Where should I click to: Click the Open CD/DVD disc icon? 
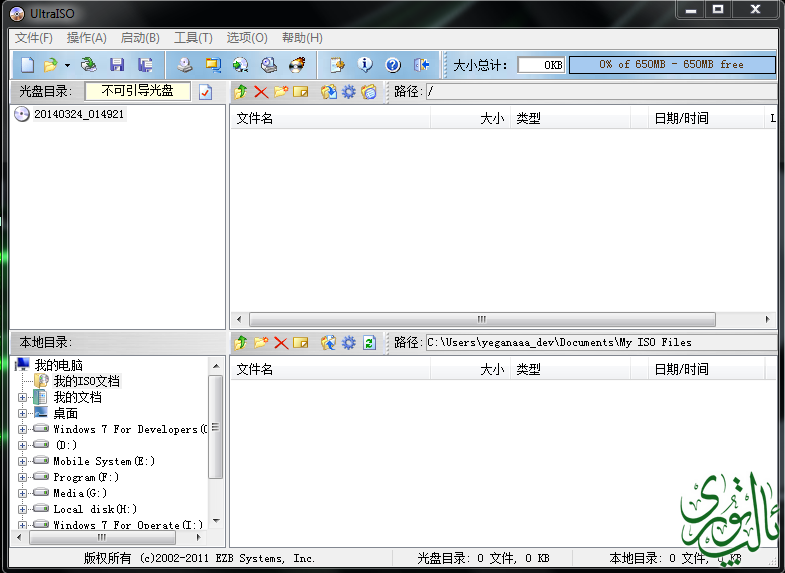[89, 65]
